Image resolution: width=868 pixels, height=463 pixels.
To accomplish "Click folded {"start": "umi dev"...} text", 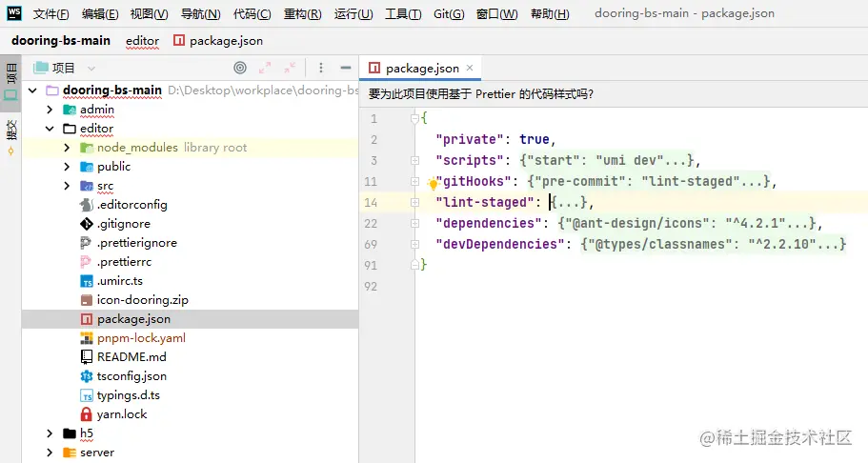I will pos(607,161).
